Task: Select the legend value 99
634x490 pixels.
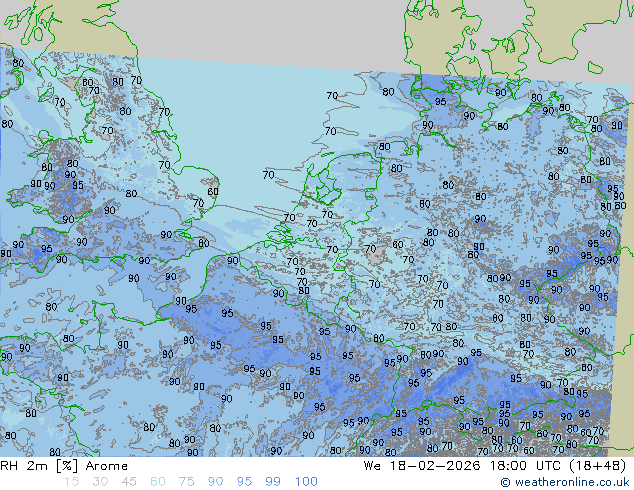Action: 273,482
